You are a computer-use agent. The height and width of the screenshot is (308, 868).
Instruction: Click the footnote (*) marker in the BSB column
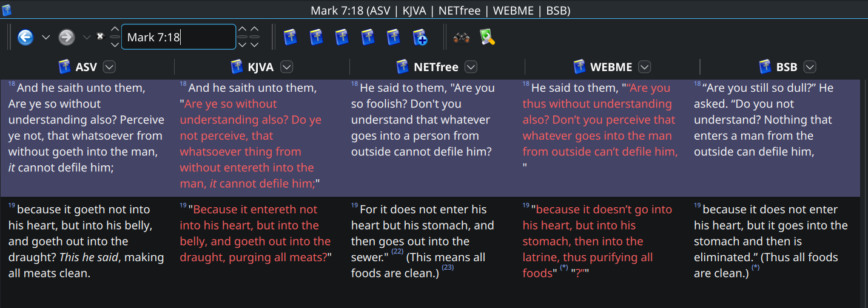pos(755,267)
